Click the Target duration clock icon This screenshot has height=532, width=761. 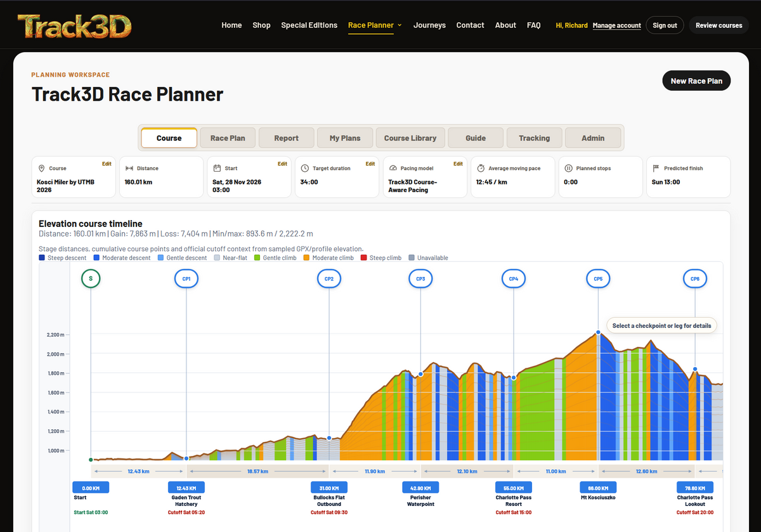tap(305, 169)
